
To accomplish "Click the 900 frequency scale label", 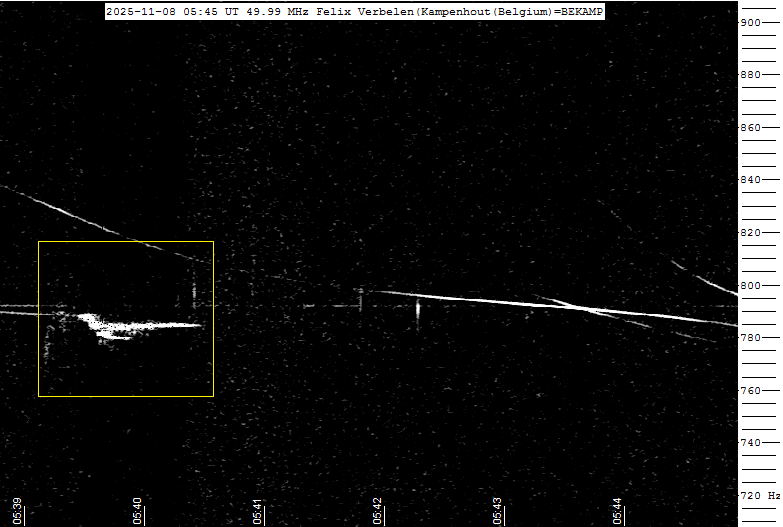I will (751, 22).
